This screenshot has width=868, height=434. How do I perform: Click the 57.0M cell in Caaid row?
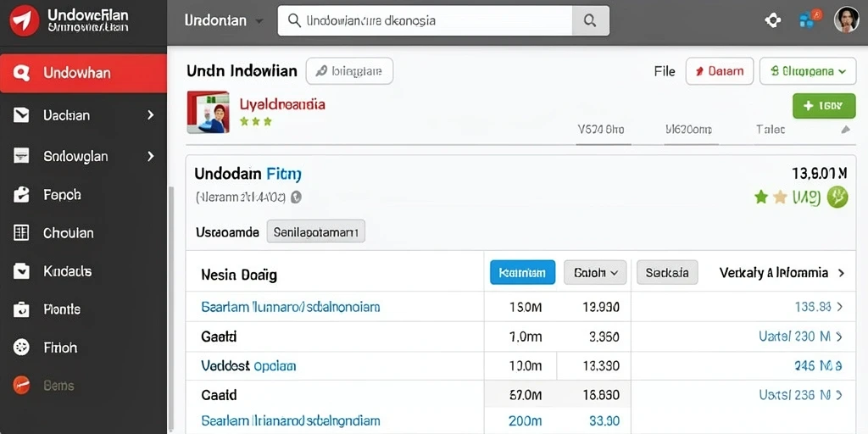[x=525, y=395]
